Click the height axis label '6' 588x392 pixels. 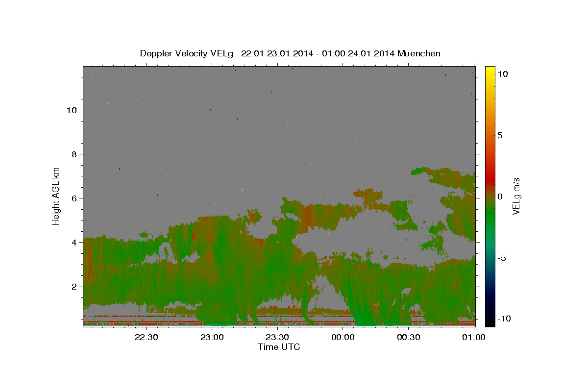pyautogui.click(x=73, y=198)
